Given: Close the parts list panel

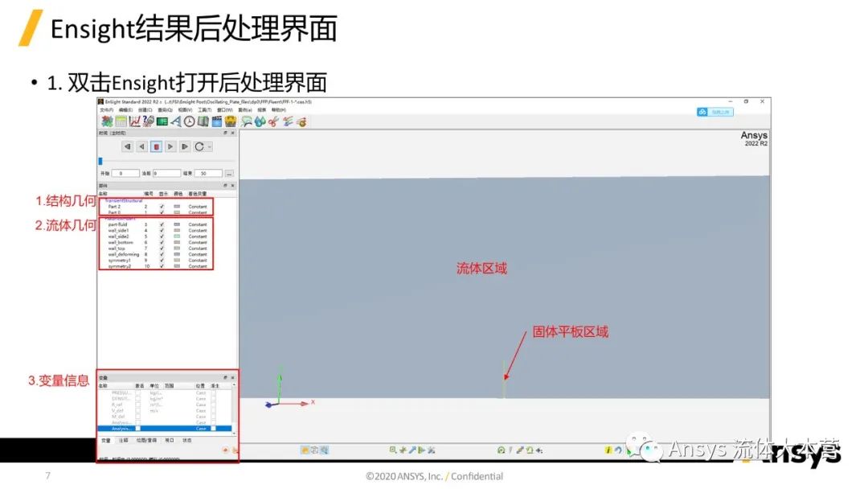Looking at the screenshot, I should (x=232, y=186).
